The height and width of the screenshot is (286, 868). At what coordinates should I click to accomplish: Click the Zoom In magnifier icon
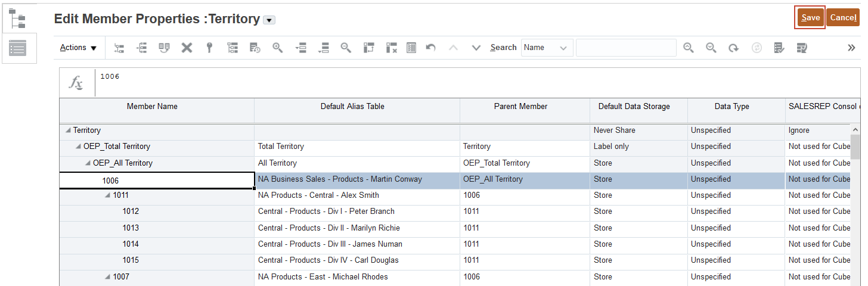[277, 48]
